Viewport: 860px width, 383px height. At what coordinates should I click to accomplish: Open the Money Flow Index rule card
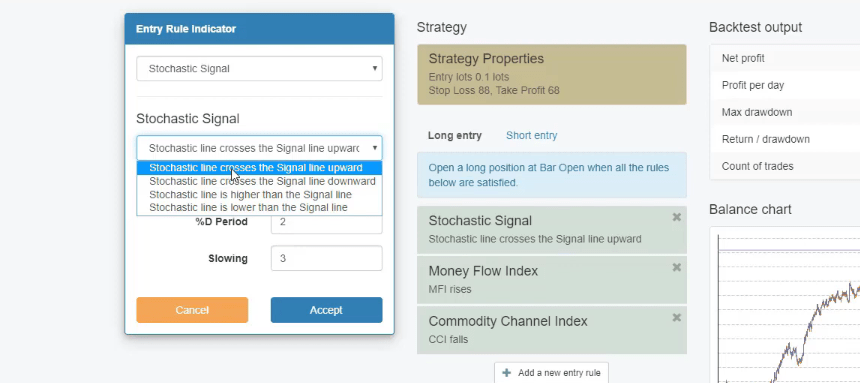point(552,280)
